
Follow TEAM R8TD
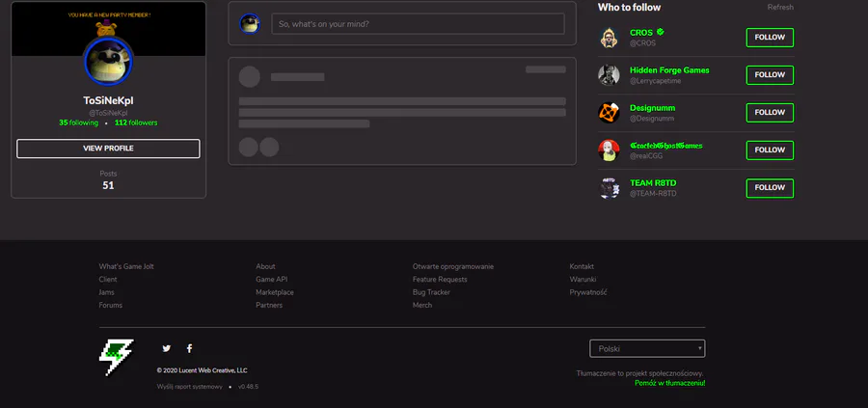pos(770,188)
